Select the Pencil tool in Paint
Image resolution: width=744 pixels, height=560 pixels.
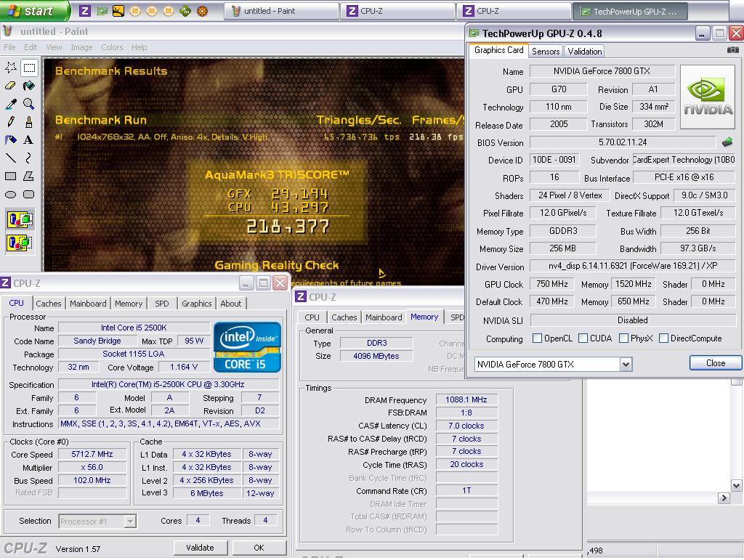(x=10, y=121)
